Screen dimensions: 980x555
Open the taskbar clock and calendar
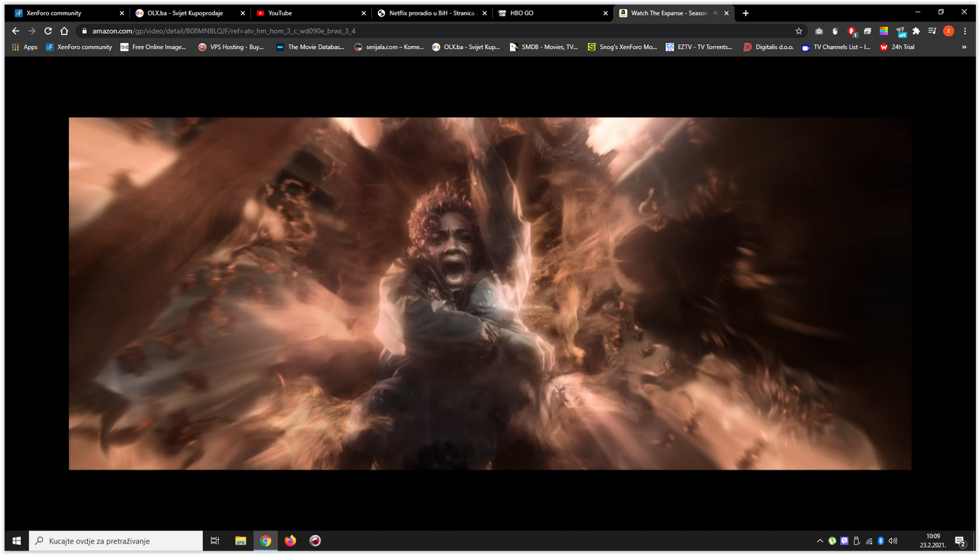click(x=933, y=540)
